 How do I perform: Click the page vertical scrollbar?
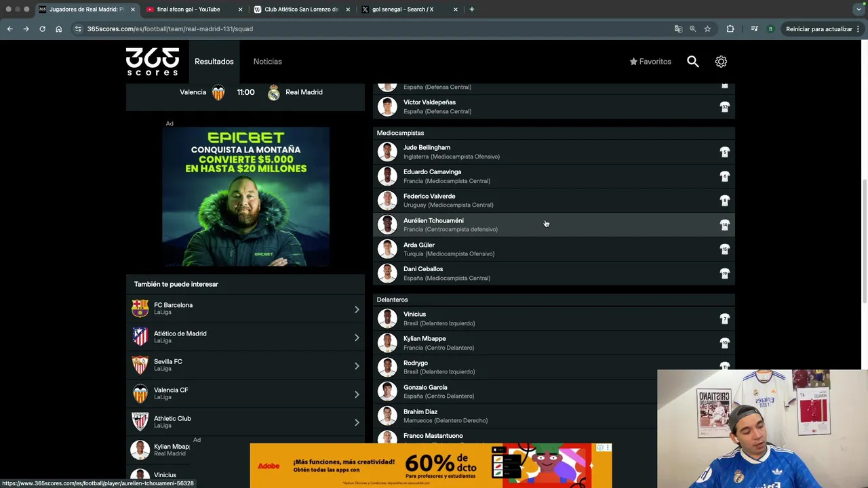865,241
